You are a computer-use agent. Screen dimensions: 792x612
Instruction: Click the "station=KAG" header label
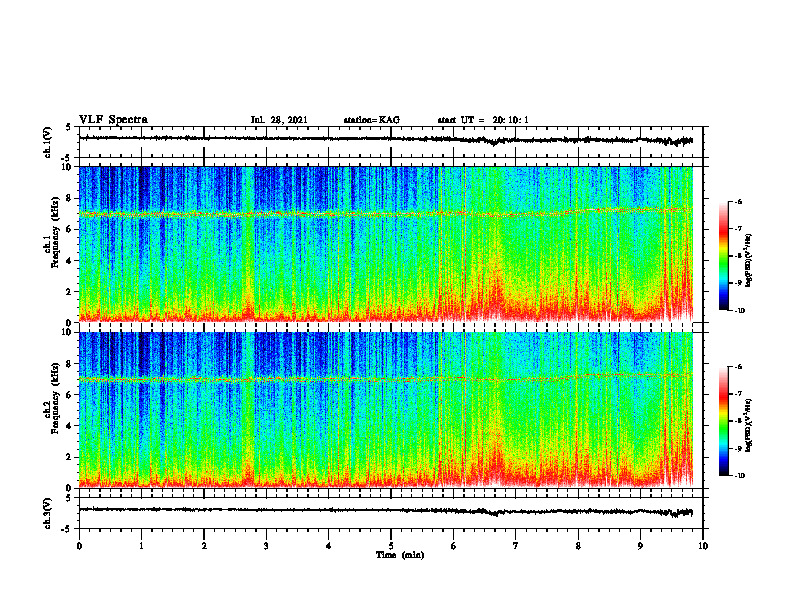[x=372, y=120]
